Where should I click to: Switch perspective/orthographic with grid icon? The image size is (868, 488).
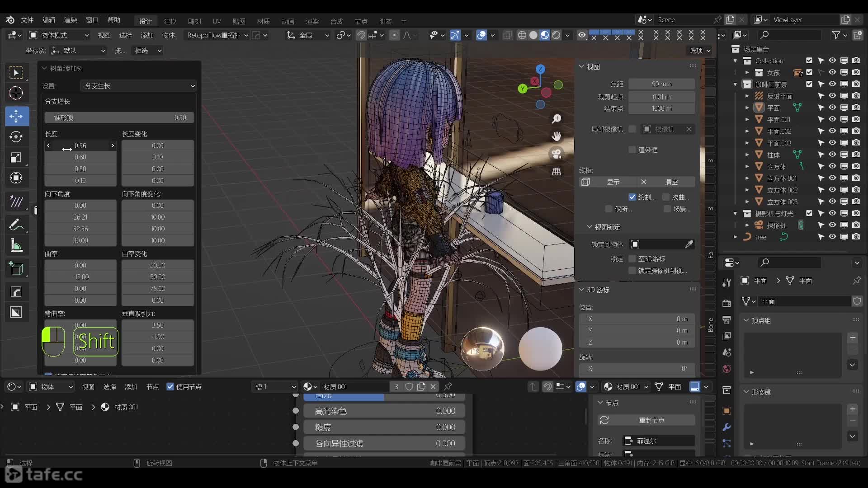pos(557,171)
